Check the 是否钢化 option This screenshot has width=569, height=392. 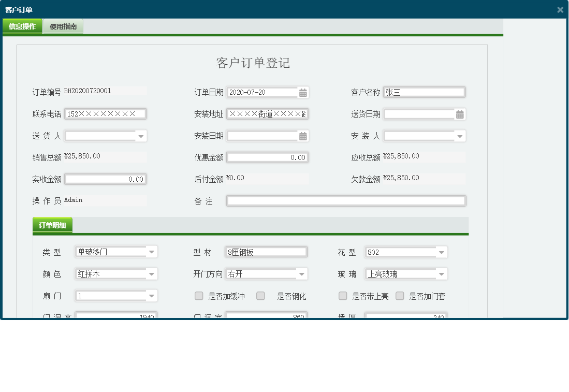tap(260, 296)
